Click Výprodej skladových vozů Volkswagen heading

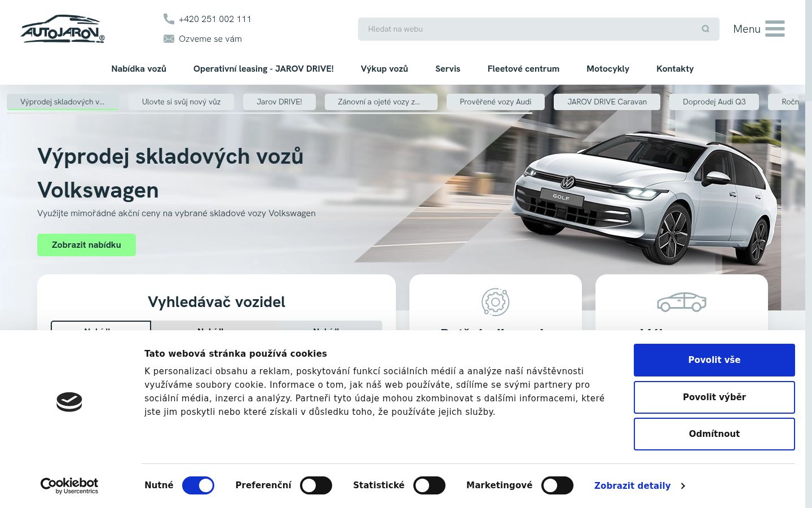170,173
